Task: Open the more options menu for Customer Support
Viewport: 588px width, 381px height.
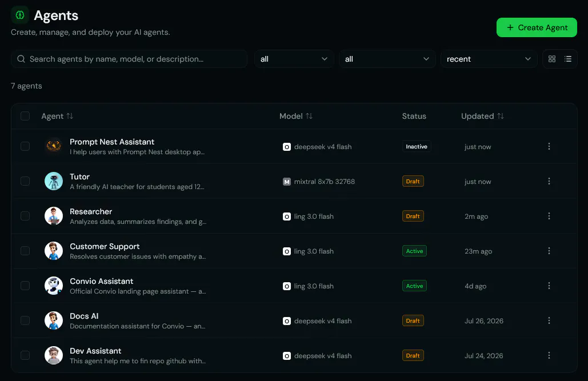Action: tap(549, 251)
